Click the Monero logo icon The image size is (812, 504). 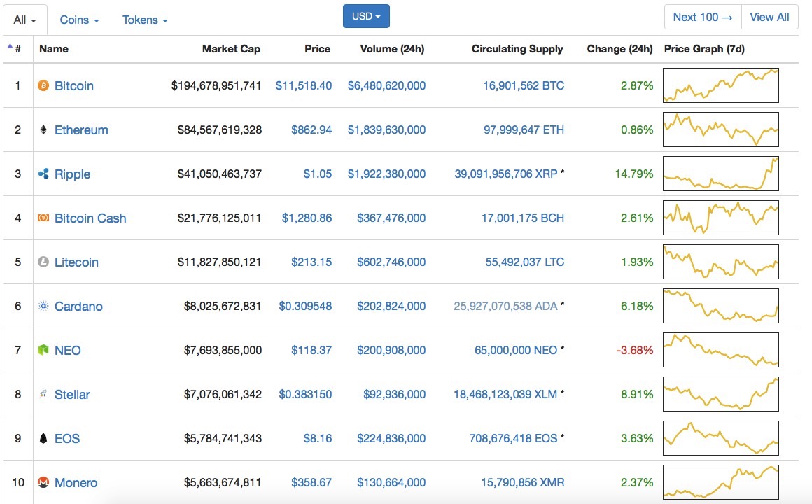coord(43,482)
